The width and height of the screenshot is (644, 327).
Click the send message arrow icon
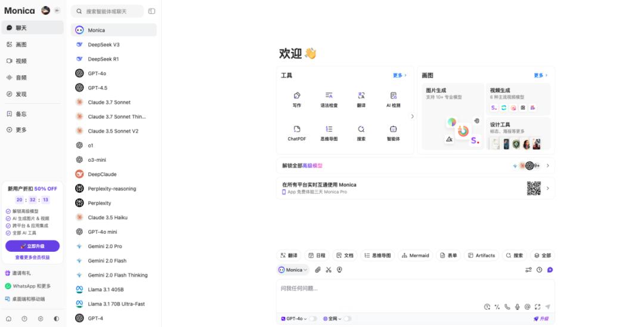tap(547, 307)
